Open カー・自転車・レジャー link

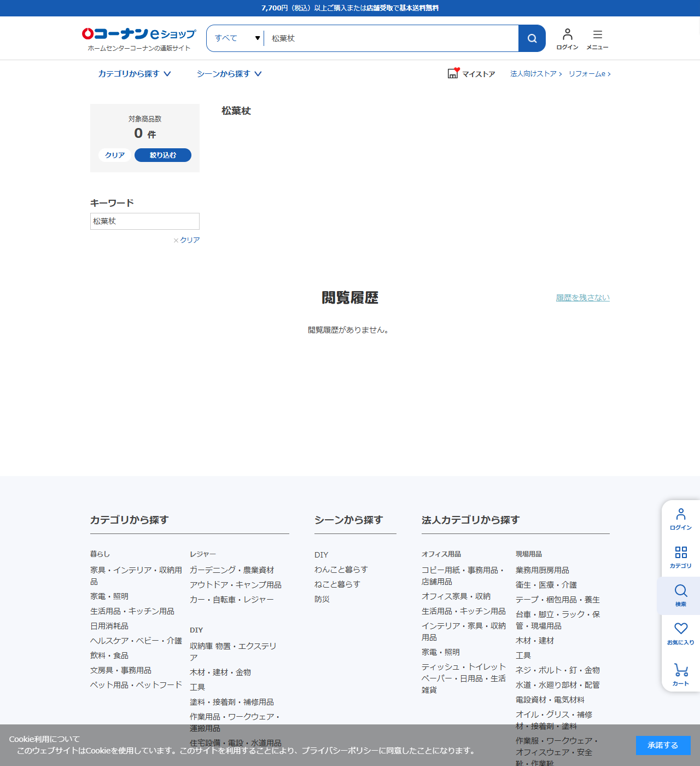(232, 600)
